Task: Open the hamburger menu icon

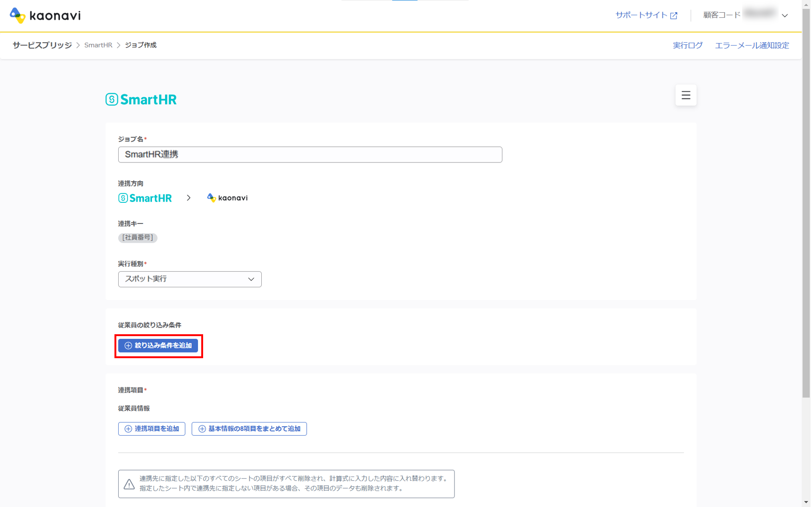Action: point(686,95)
